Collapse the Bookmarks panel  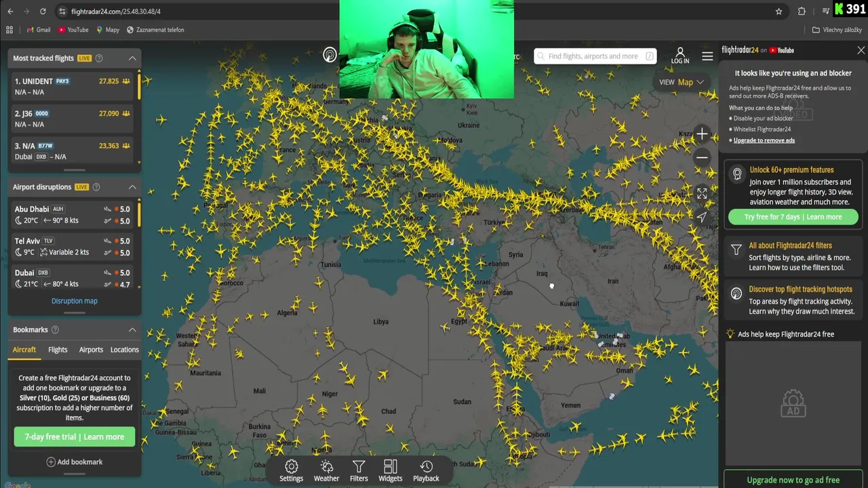[x=132, y=330]
